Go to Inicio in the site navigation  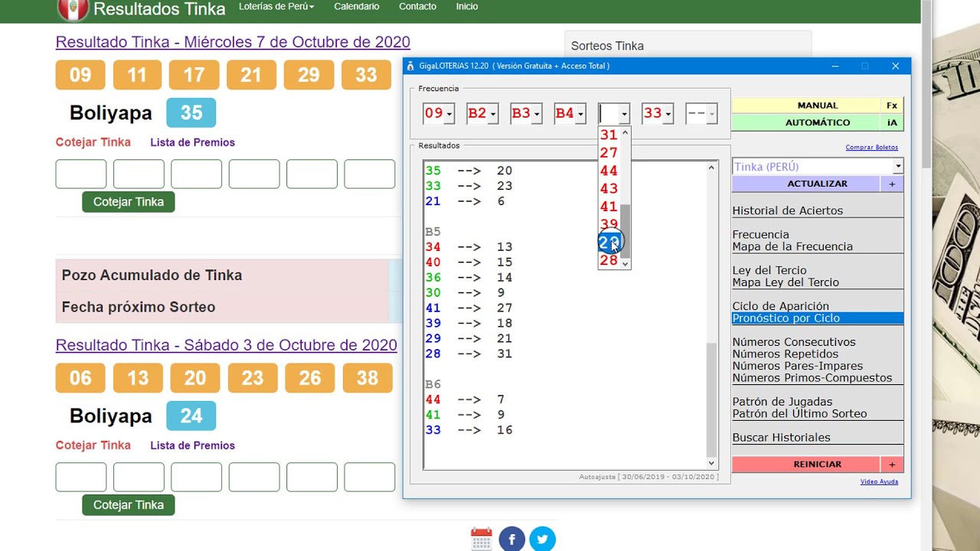(467, 6)
